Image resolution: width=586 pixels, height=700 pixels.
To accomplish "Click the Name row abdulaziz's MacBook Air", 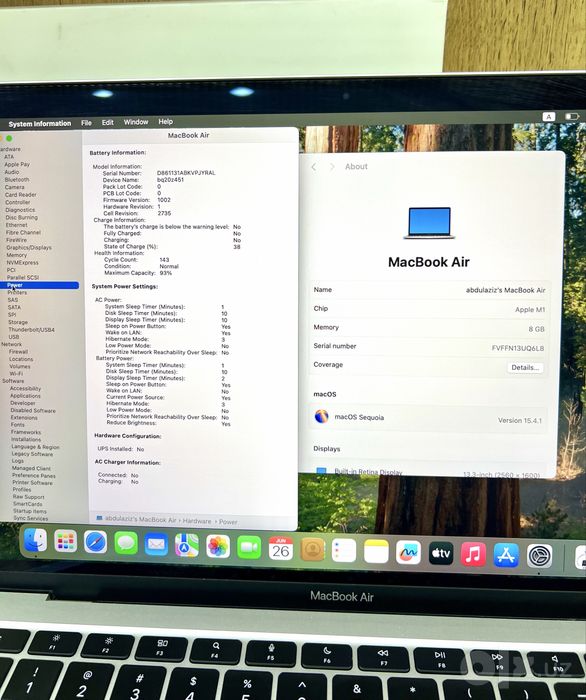I will pos(429,290).
